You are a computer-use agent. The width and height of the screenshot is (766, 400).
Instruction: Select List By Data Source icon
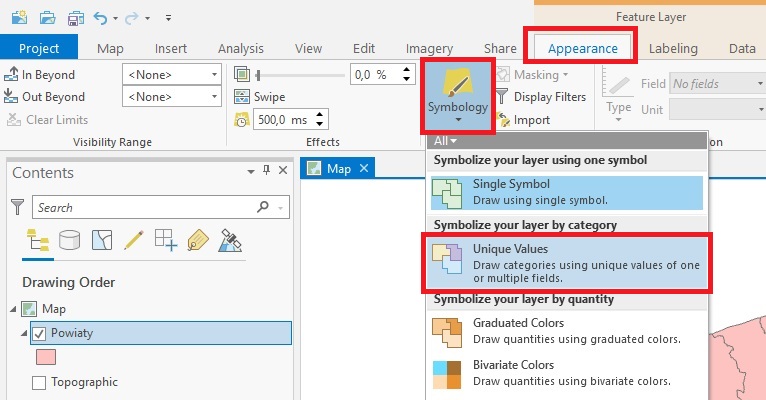coord(69,240)
